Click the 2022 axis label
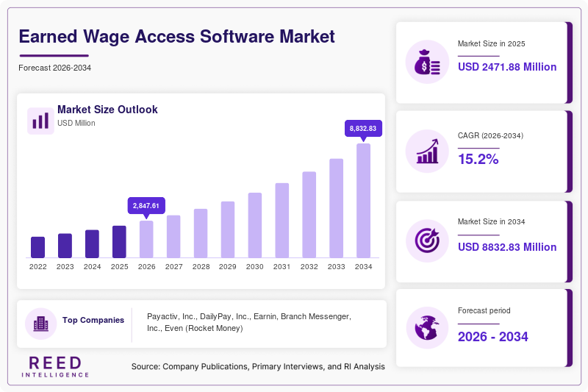This screenshot has width=588, height=392. (x=38, y=267)
